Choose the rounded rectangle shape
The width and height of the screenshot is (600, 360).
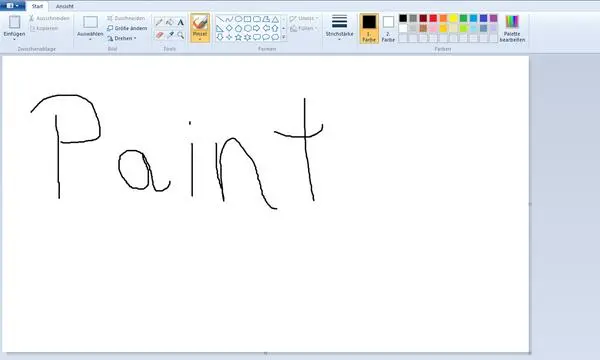point(257,19)
